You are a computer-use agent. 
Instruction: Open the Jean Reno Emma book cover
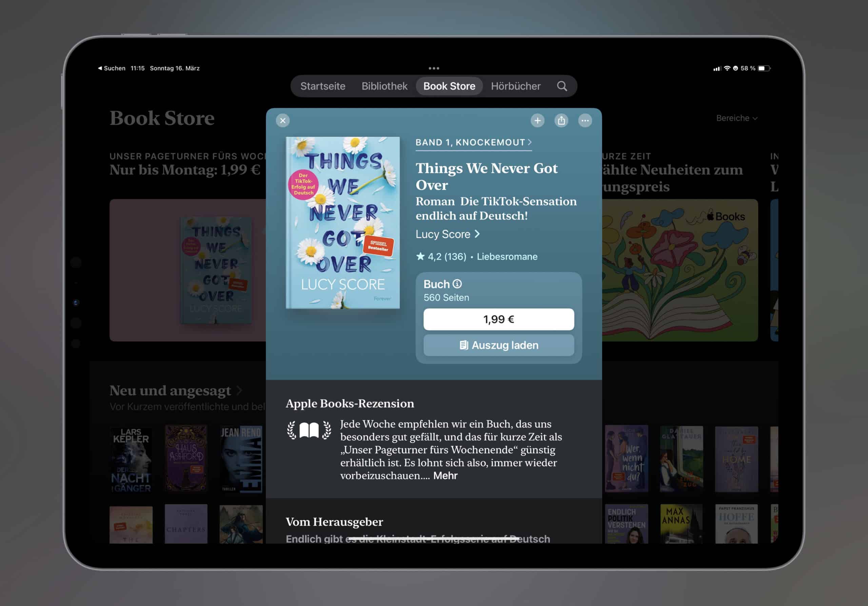pos(241,459)
